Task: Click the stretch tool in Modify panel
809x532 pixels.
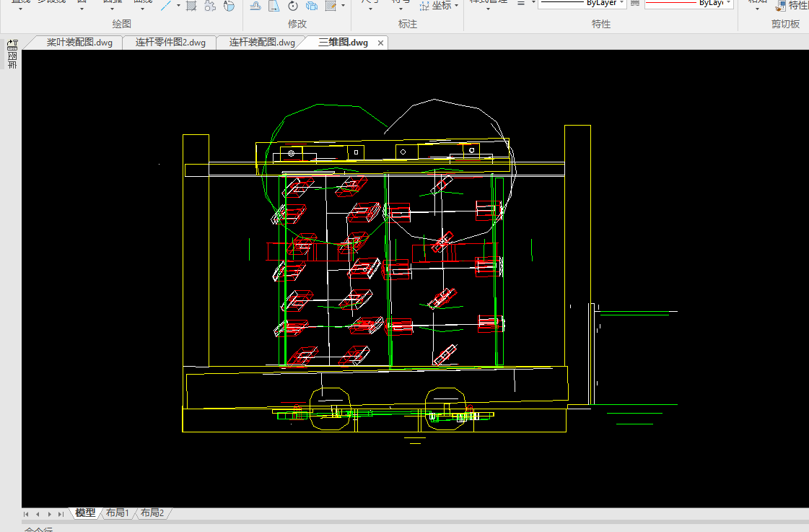Action: (255, 5)
